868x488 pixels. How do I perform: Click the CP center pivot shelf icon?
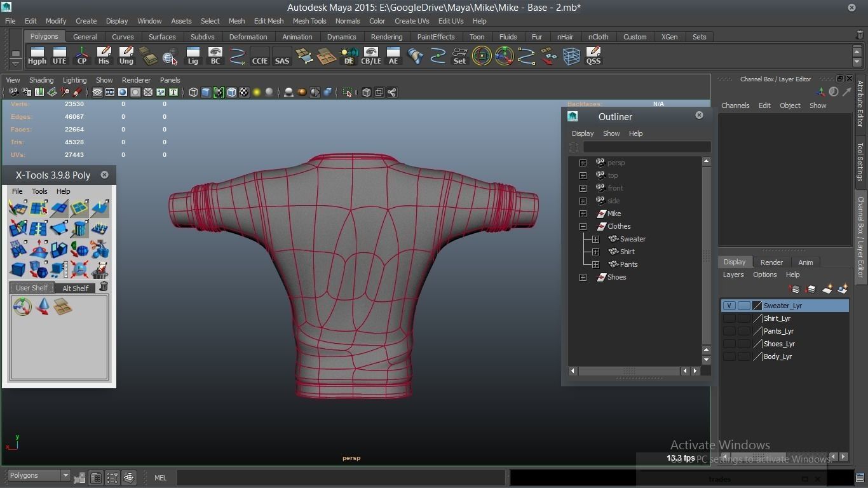(81, 56)
